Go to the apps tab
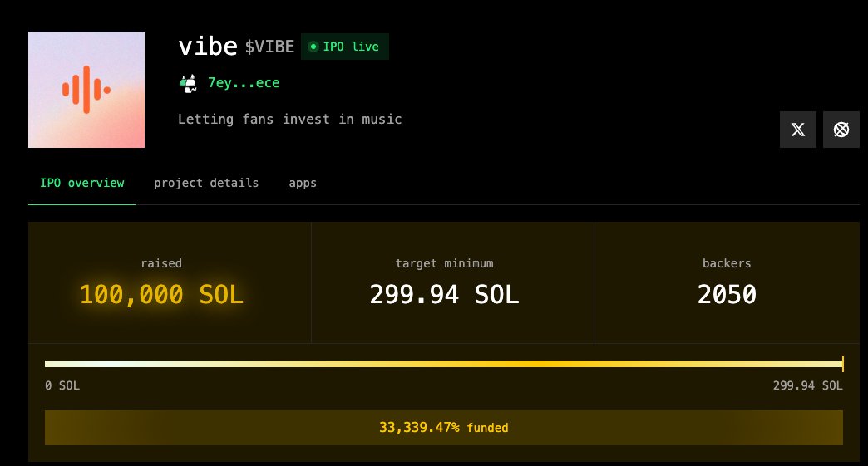This screenshot has width=868, height=466. [303, 183]
